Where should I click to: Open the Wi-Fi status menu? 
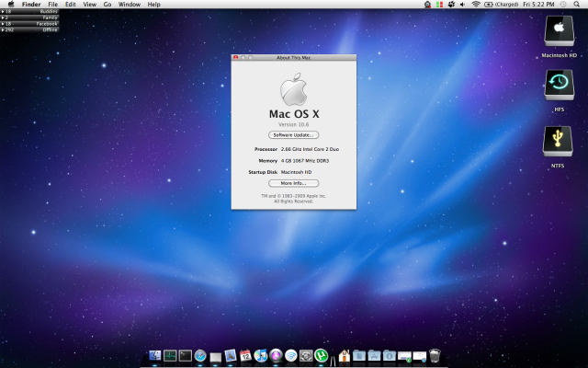click(x=476, y=4)
